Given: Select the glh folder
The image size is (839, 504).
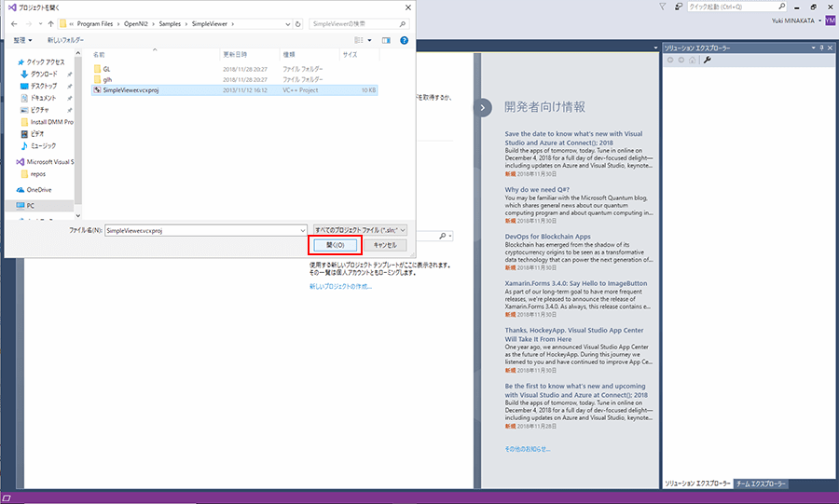Looking at the screenshot, I should click(x=107, y=79).
